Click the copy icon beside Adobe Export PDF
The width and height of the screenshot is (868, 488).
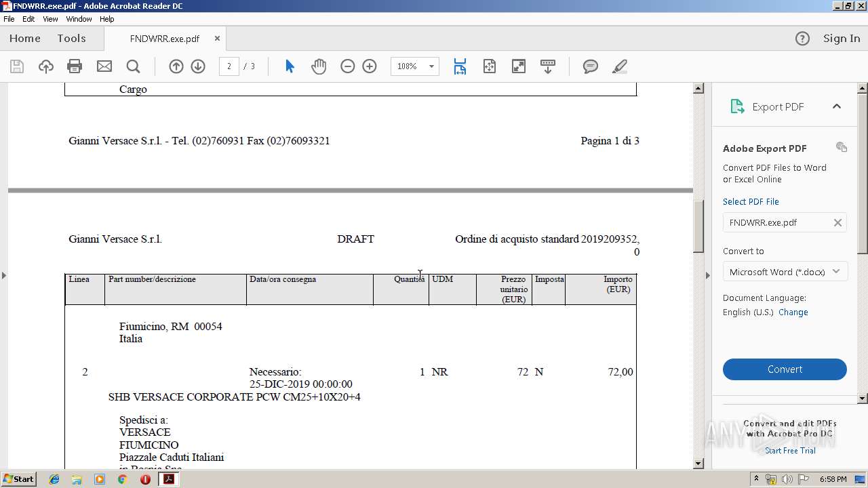tap(842, 147)
